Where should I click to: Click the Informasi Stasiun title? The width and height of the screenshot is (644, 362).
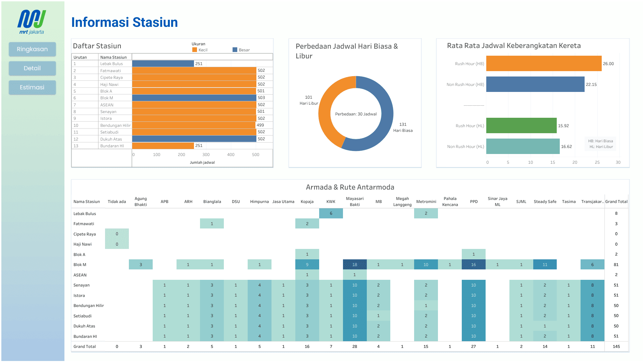pyautogui.click(x=125, y=22)
